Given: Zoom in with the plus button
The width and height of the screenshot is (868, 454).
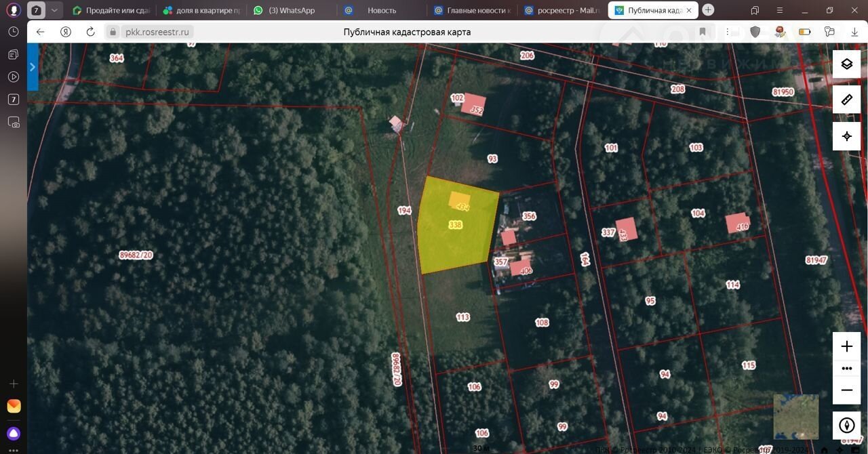Looking at the screenshot, I should click(x=846, y=346).
